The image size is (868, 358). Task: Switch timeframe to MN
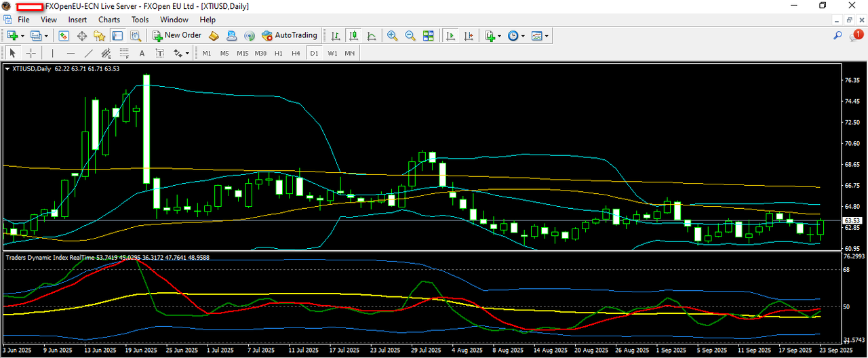click(x=349, y=53)
